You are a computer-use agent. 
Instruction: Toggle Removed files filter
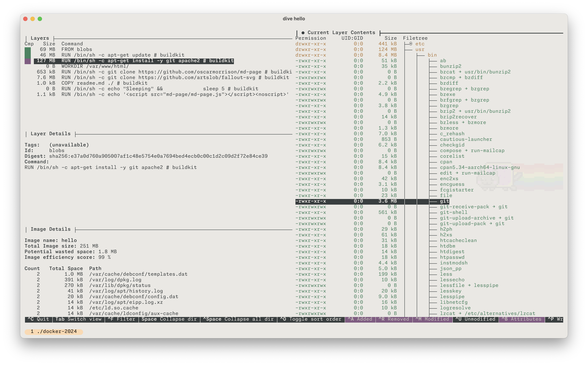click(x=394, y=319)
